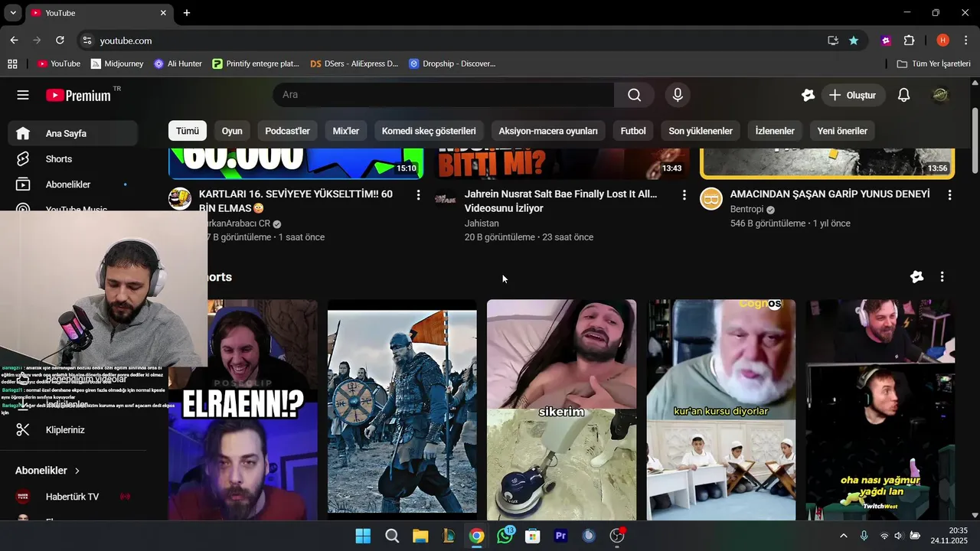Expand Abonelikler section chevron

tap(77, 471)
